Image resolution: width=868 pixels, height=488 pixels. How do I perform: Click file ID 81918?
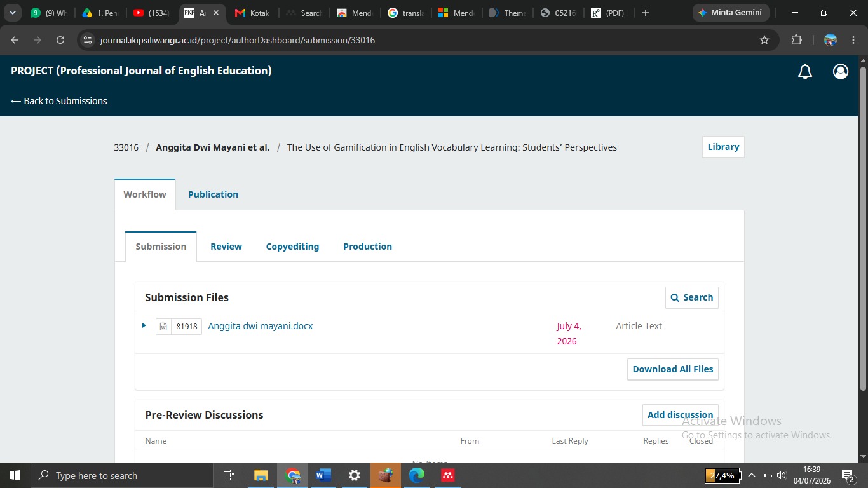click(187, 327)
